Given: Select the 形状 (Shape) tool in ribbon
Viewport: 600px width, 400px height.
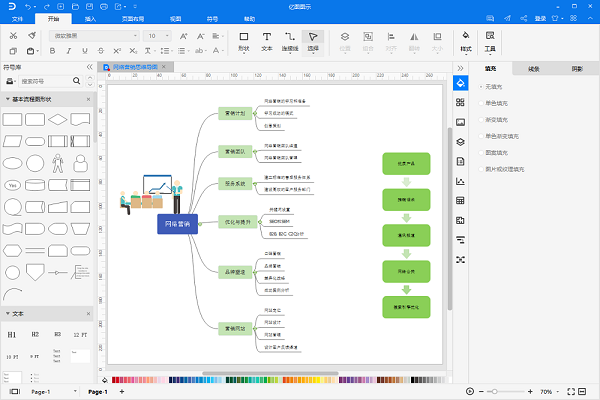Looking at the screenshot, I should coord(245,39).
